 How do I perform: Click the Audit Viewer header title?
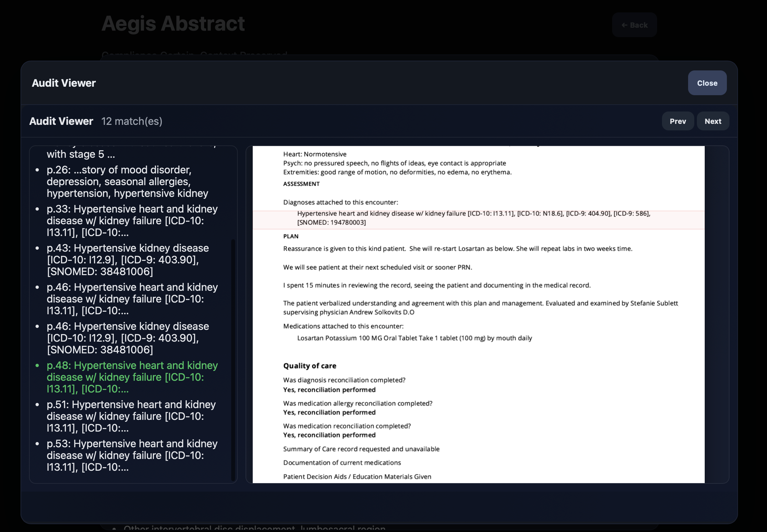coord(64,83)
